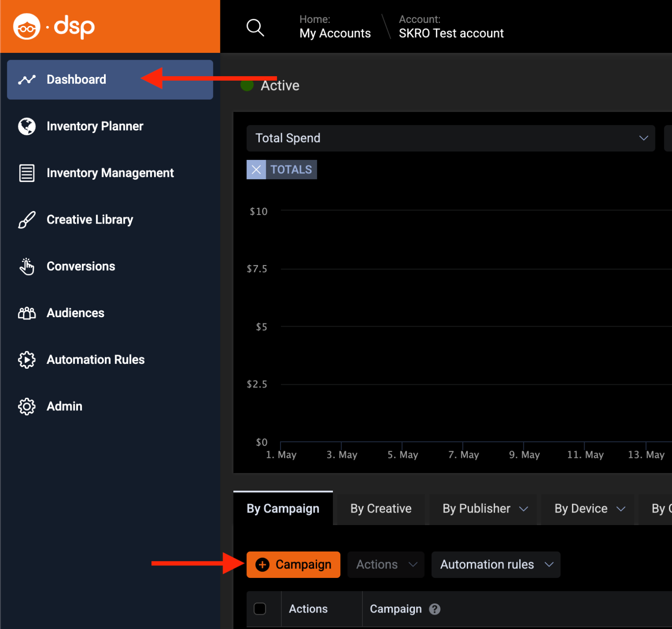Click SKRO Test account breadcrumb
Screen dimensions: 672x629
click(451, 34)
